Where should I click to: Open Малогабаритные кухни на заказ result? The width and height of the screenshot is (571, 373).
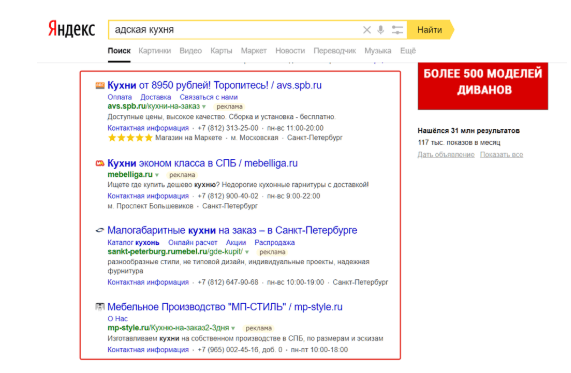(x=232, y=230)
